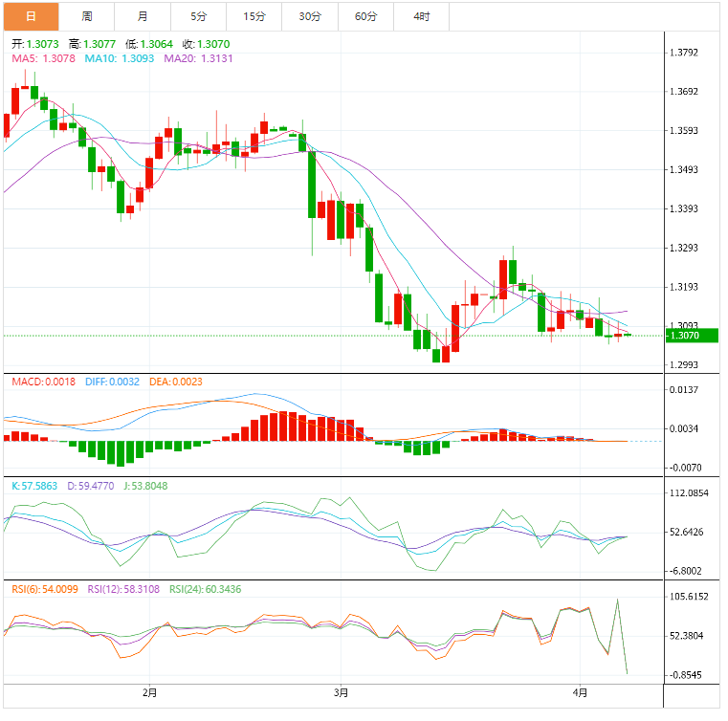Click the 1.3792 price axis label
The image size is (728, 721).
click(x=683, y=53)
